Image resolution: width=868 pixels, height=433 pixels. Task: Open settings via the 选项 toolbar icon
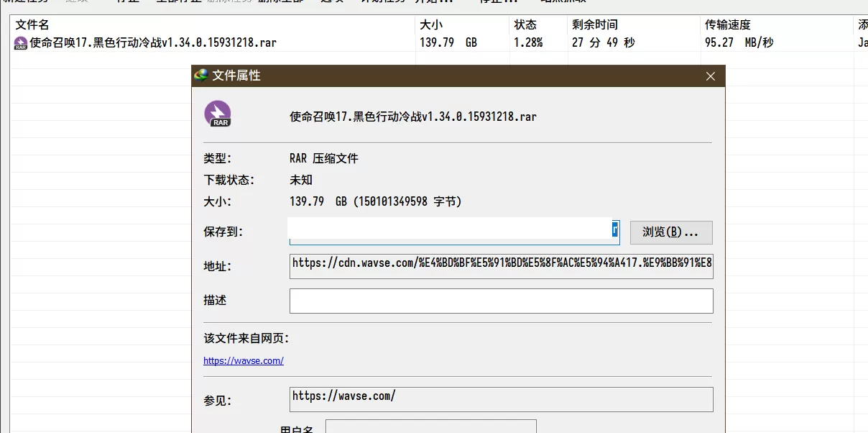[329, 3]
